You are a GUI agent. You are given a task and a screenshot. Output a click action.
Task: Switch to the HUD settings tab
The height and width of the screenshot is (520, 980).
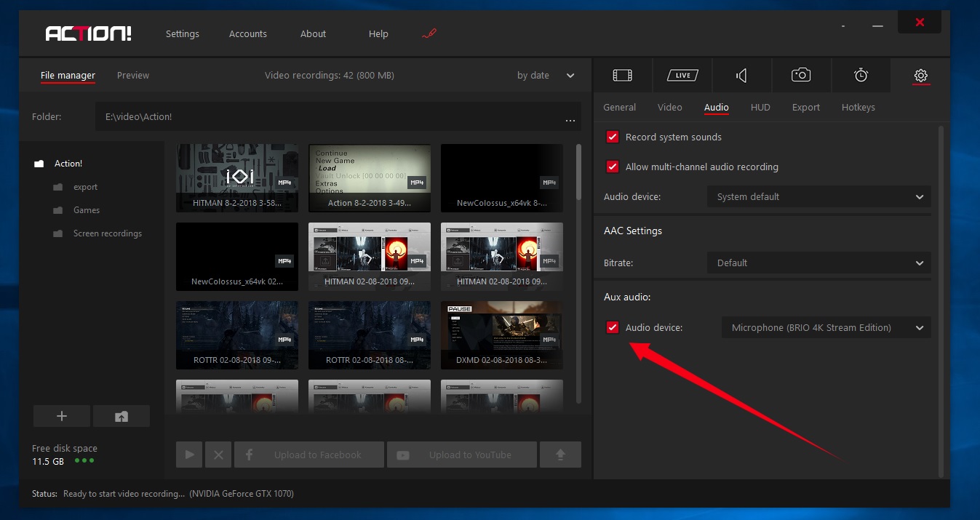point(760,107)
